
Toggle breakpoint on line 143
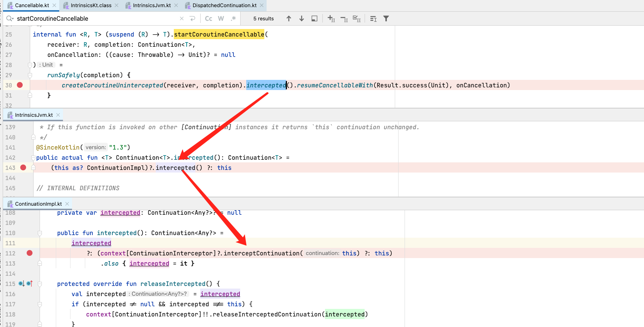coord(23,168)
